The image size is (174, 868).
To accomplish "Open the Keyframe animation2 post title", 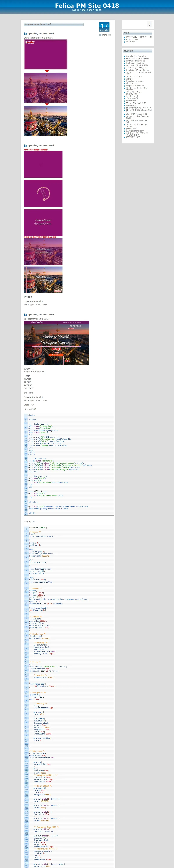I will [x=38, y=24].
